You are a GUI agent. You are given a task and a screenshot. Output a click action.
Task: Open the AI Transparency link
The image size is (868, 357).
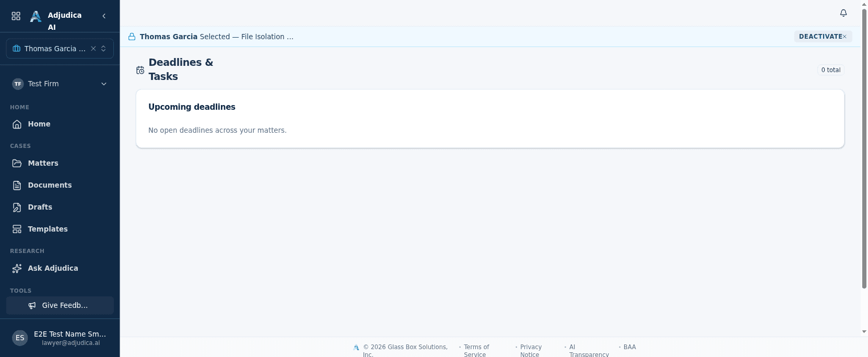589,351
